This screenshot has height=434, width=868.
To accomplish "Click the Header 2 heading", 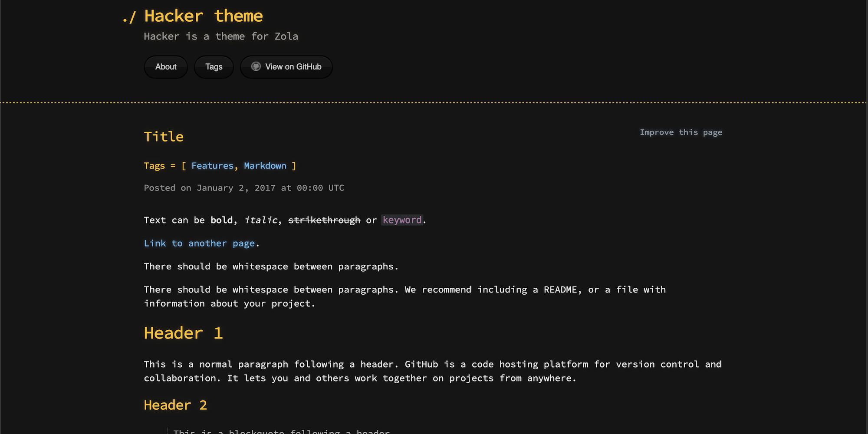I will point(175,404).
